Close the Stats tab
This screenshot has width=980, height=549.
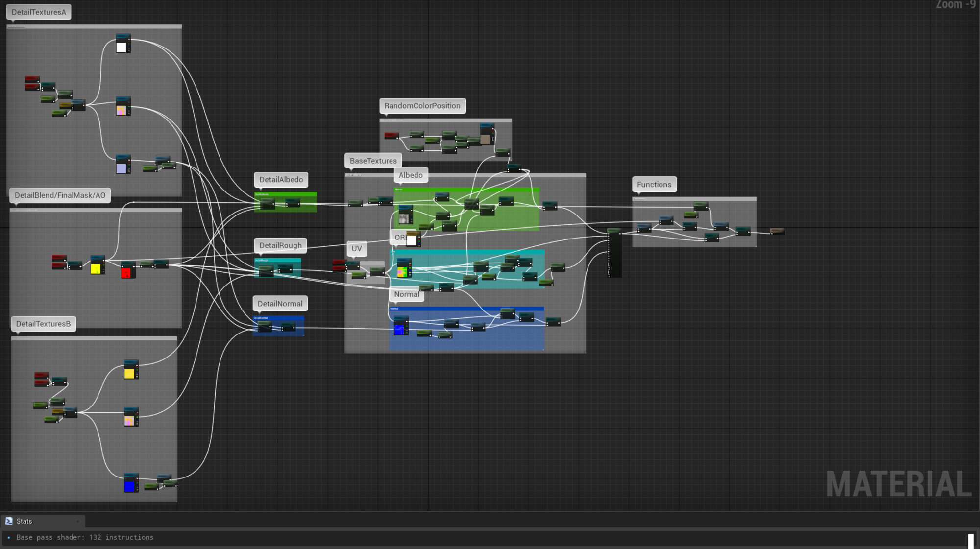[x=78, y=521]
